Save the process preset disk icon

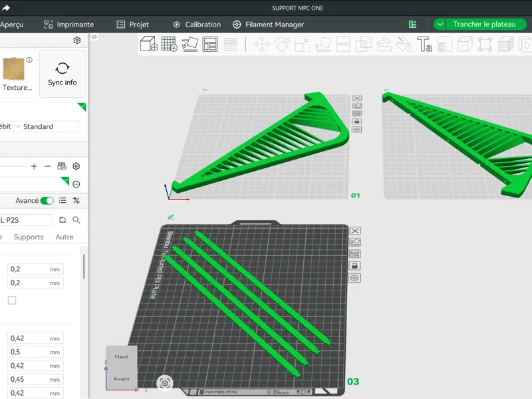click(63, 220)
